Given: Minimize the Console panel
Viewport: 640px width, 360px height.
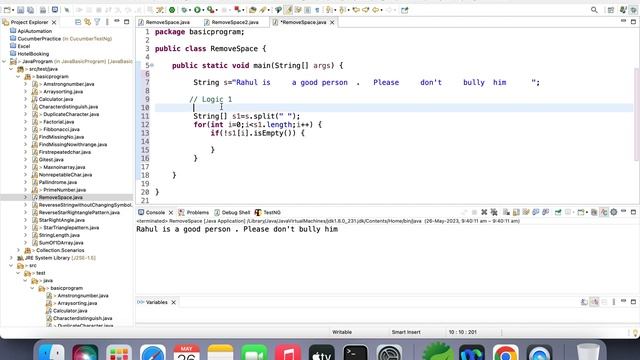Looking at the screenshot, I should coord(623,212).
